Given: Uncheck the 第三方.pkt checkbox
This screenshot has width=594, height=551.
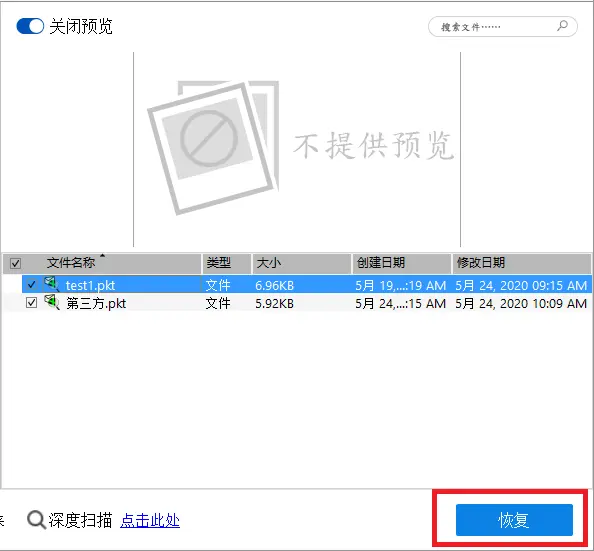Looking at the screenshot, I should tap(31, 302).
